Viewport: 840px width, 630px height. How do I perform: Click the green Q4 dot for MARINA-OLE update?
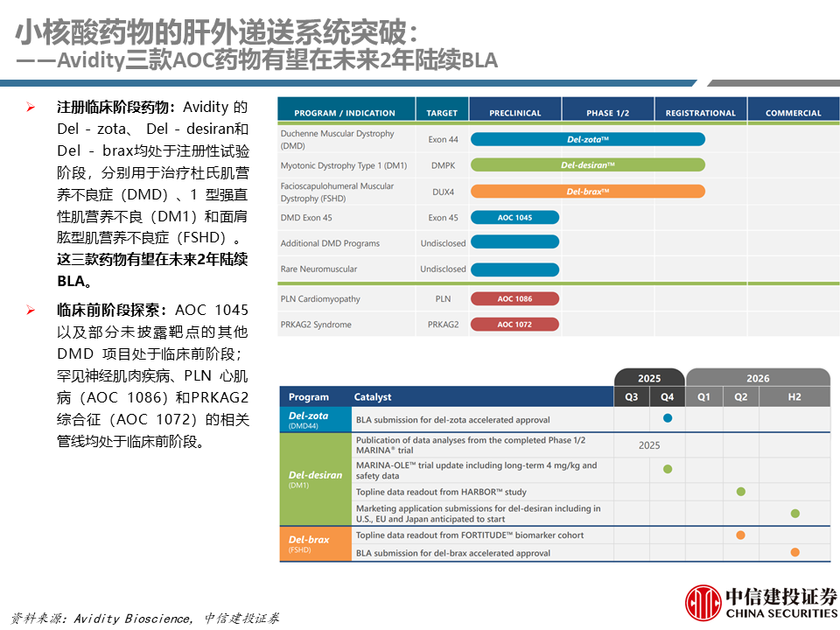(x=668, y=469)
